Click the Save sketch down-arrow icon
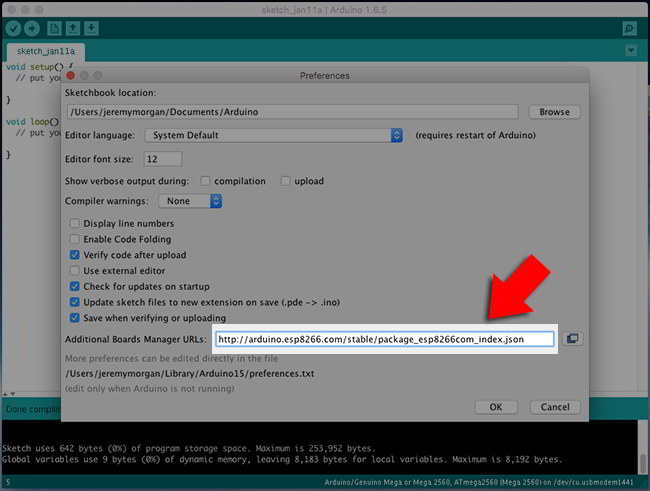This screenshot has width=650, height=491. pos(92,29)
